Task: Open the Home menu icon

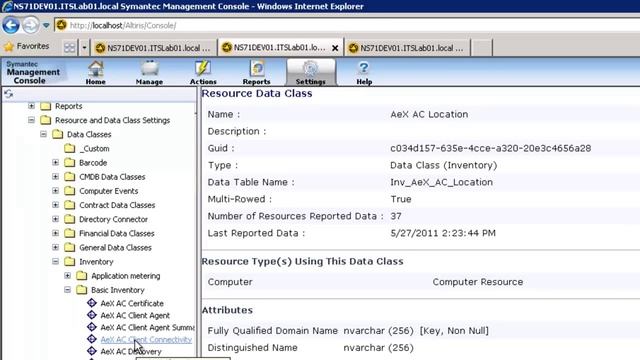Action: click(96, 73)
